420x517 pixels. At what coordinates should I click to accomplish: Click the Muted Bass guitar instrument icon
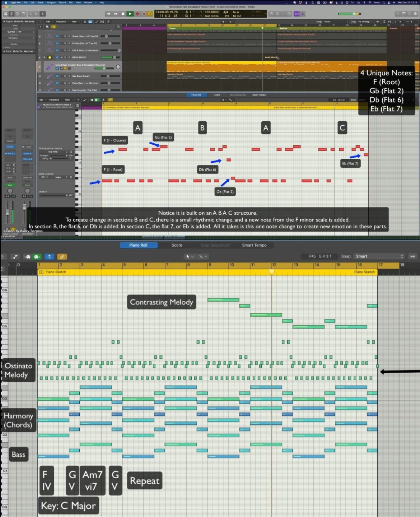tap(49, 67)
